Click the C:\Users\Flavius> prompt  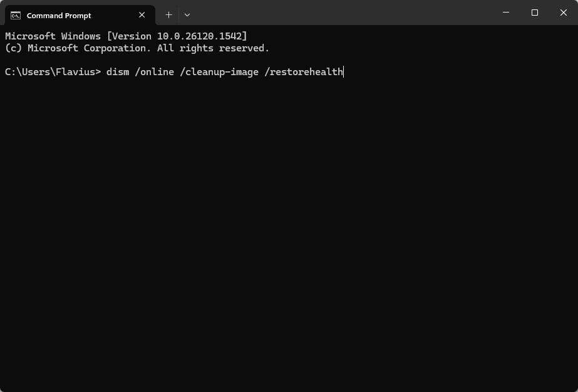pos(53,72)
